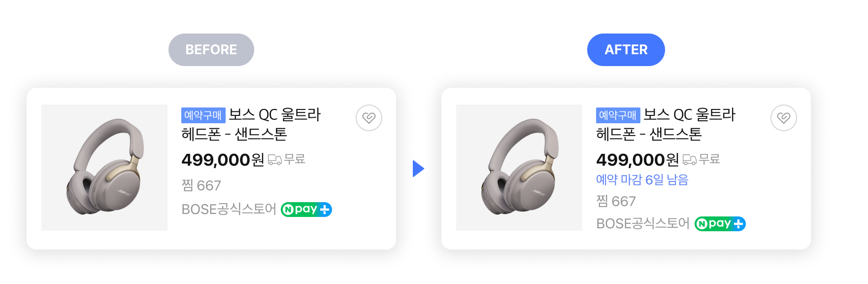Click the heart wishlist icon on the AFTER card
This screenshot has height=284, width=868.
[x=784, y=118]
